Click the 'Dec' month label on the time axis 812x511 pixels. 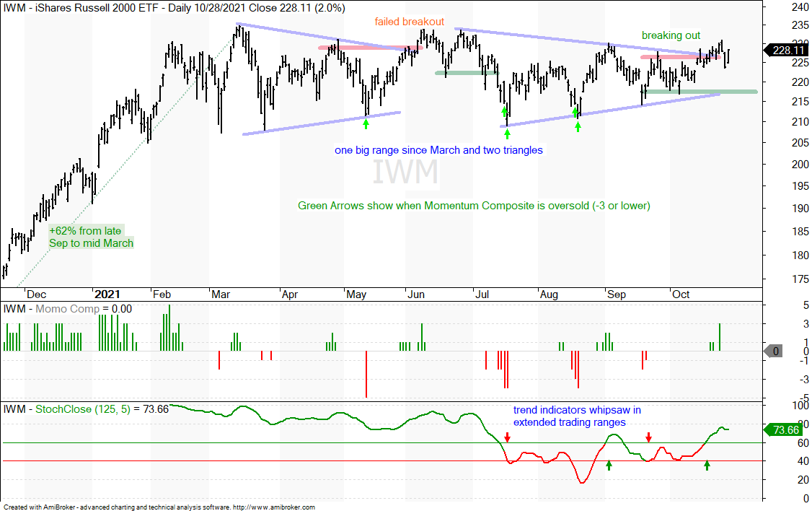36,294
